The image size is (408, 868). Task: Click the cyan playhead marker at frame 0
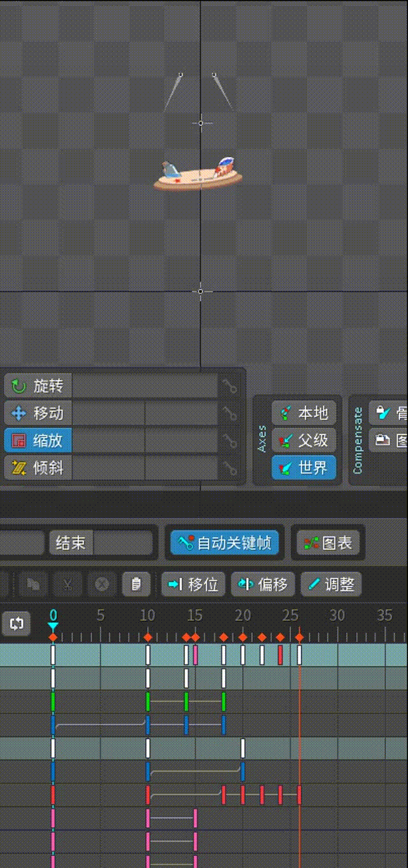[x=53, y=627]
